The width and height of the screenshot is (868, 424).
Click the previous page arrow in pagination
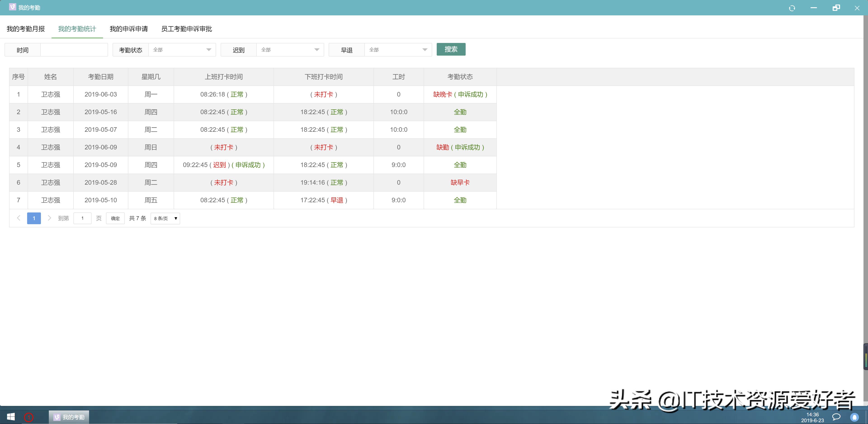point(19,218)
